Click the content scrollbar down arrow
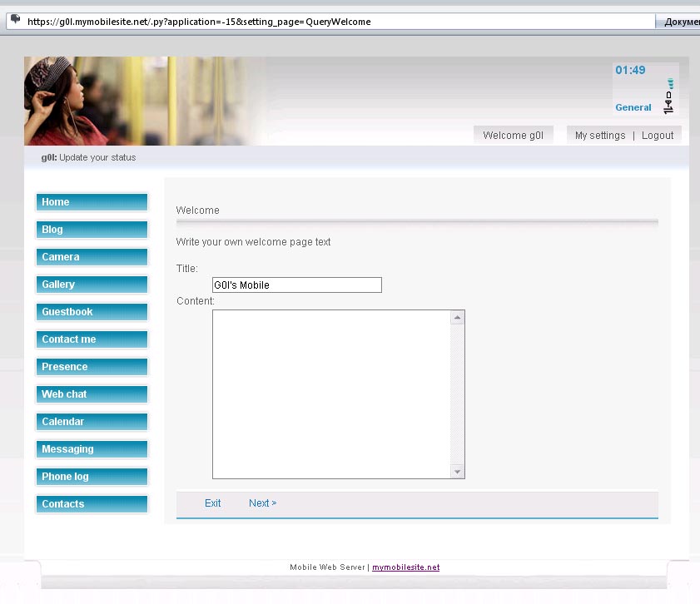The height and width of the screenshot is (604, 700). coord(457,472)
